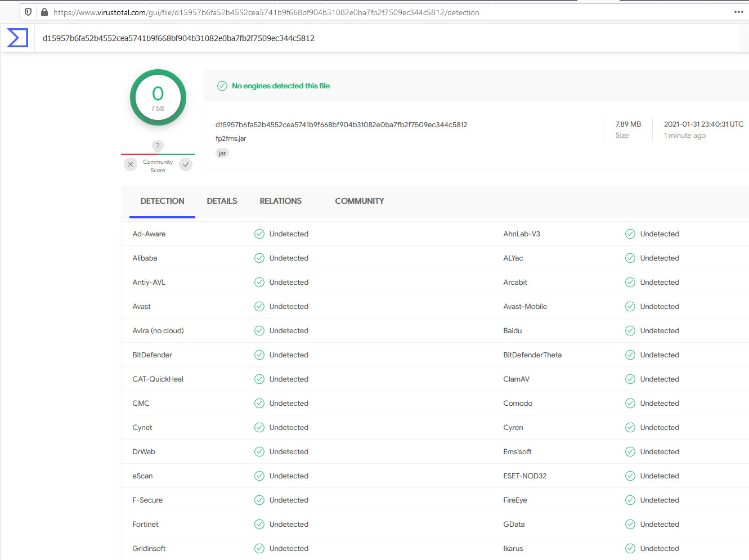Click the ClamAV undetected check icon
Viewport: 749px width, 560px height.
(x=630, y=379)
